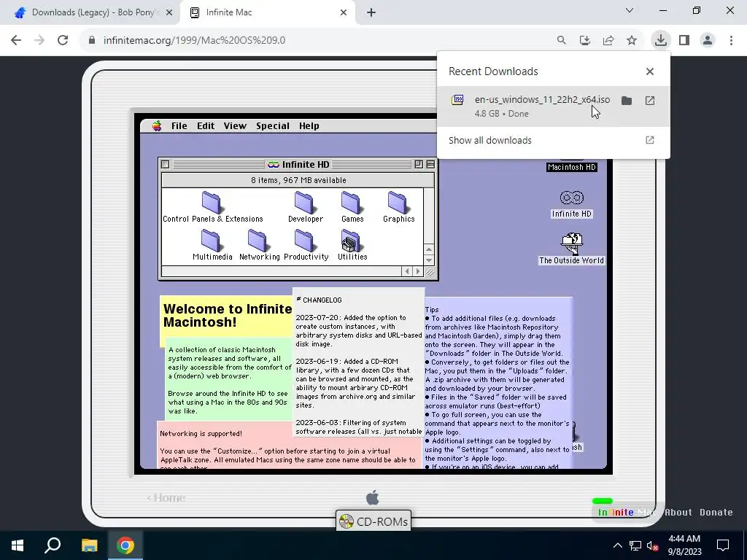Toggle the Chrome side panel
747x560 pixels.
tap(684, 40)
